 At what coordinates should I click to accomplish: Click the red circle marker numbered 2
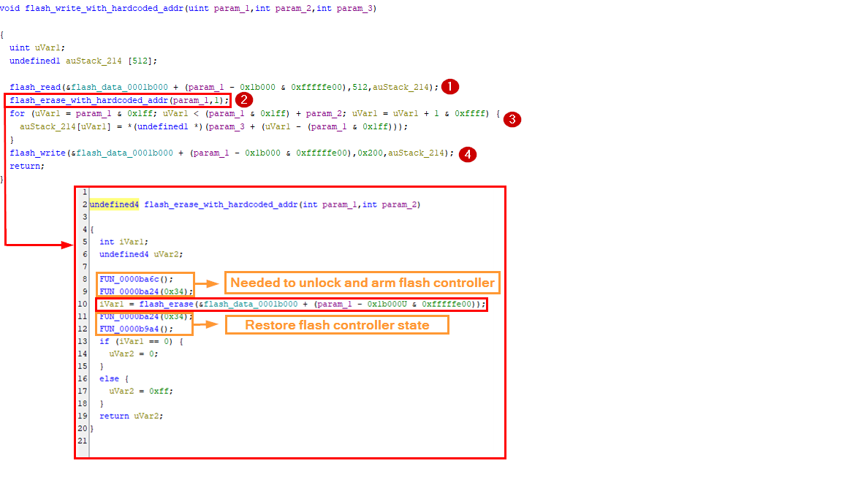tap(245, 100)
